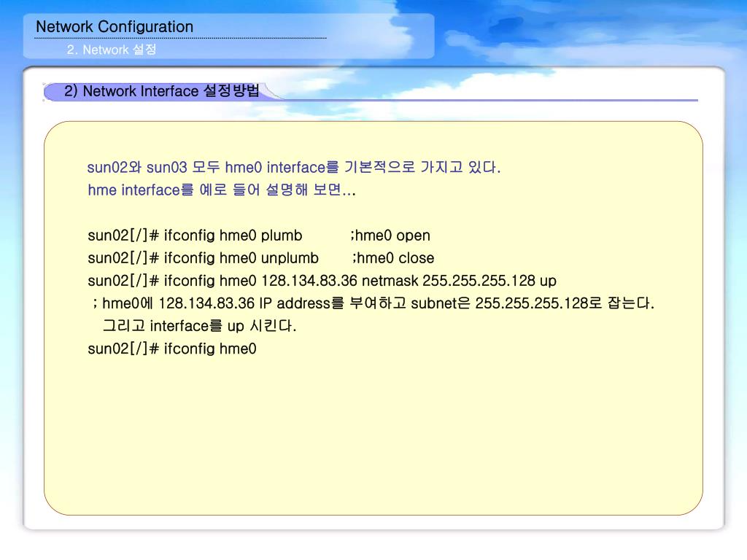Click the comment ';hme0 open'
Screen dimensions: 747x560
pos(390,236)
